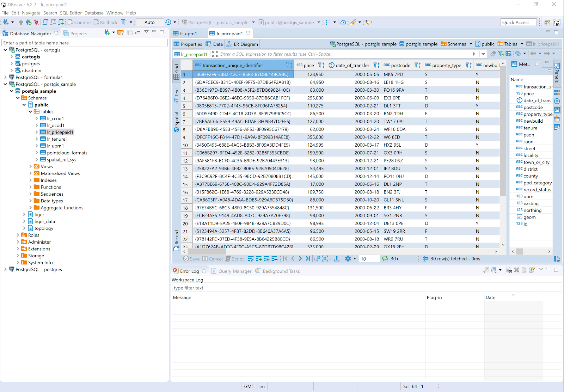Screen dimensions: 564x392
Task: Open the Spatial view globe icon
Action: pos(176,130)
